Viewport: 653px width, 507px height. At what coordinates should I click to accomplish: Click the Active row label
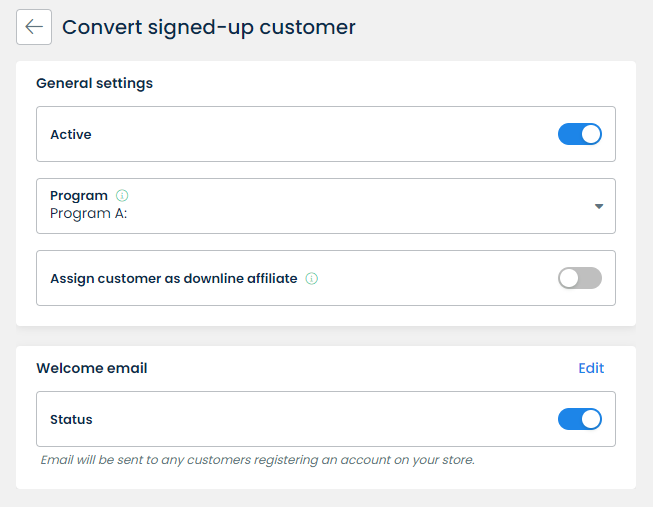coord(71,134)
